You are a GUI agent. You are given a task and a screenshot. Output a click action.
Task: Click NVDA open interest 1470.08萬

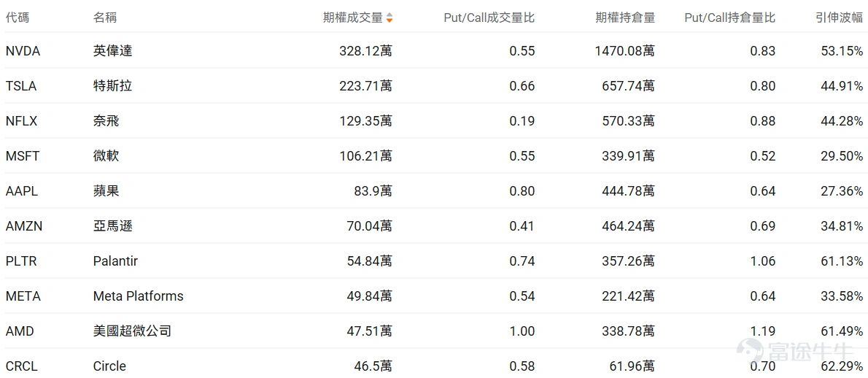(626, 51)
